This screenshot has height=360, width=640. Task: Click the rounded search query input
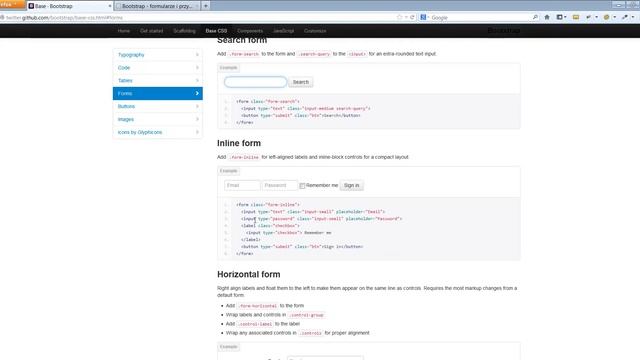point(256,82)
